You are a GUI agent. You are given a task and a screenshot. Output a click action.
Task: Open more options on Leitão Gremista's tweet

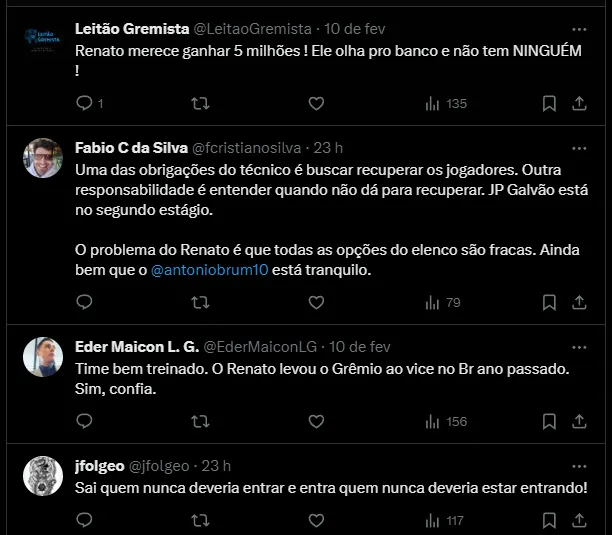tap(579, 28)
